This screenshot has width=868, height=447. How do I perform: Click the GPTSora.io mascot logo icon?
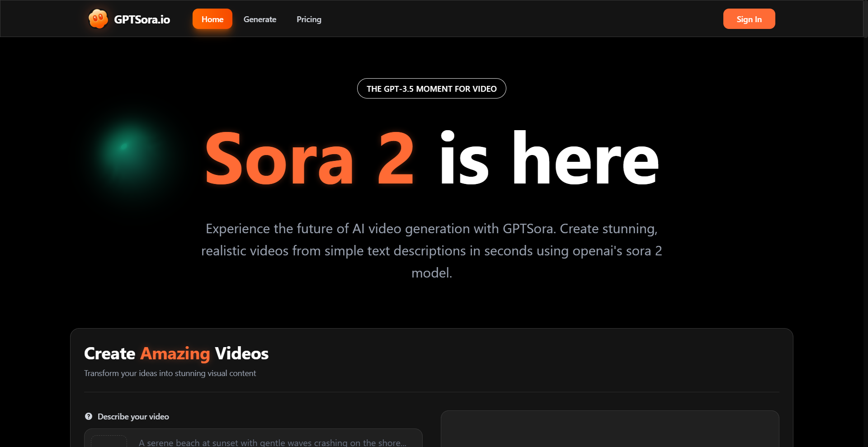click(x=98, y=19)
